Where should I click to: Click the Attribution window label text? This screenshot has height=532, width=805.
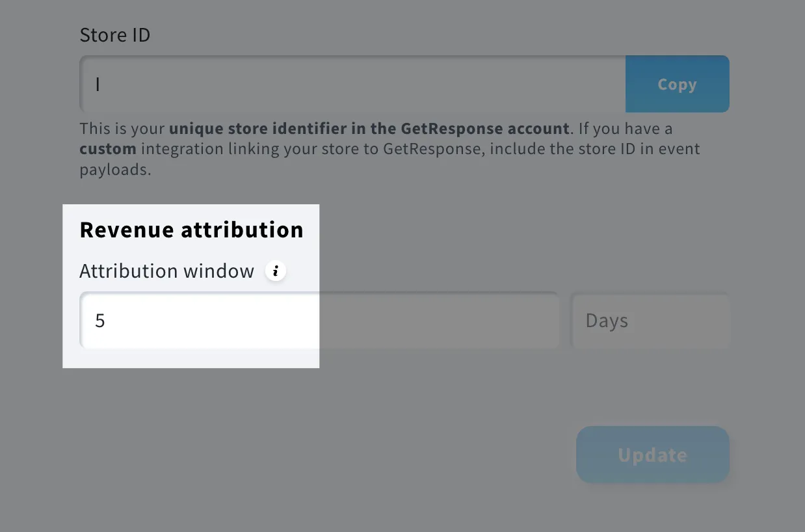pos(166,271)
